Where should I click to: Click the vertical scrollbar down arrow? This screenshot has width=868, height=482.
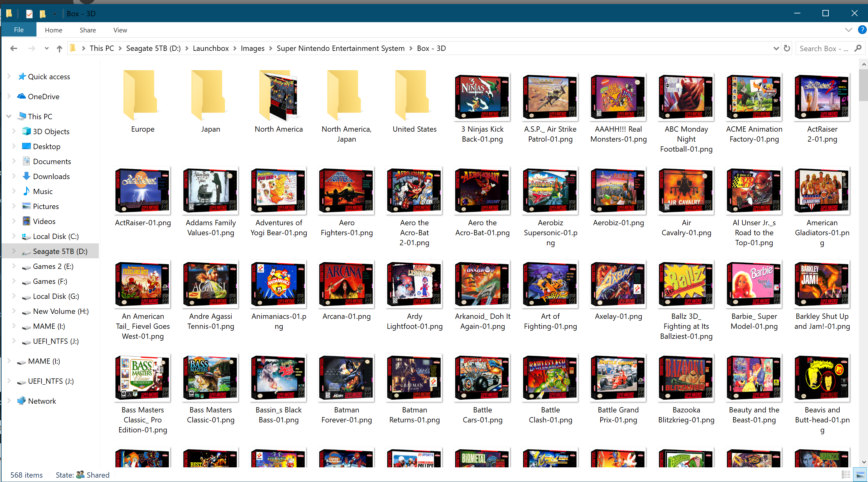pyautogui.click(x=864, y=462)
